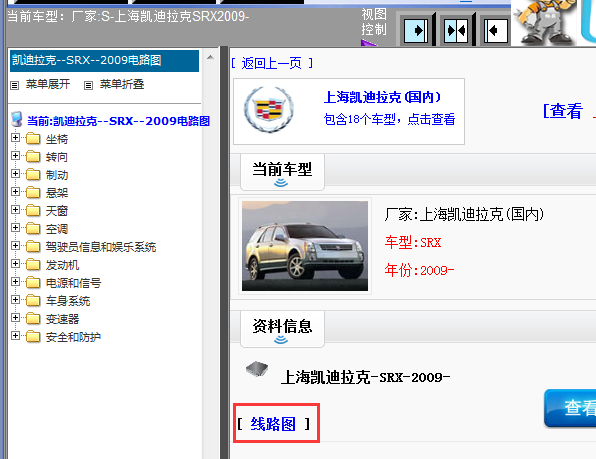Screen dimensions: 596x459
Task: Expand the 驾驶员信息和娱乐系统 tree node
Action: (15, 245)
